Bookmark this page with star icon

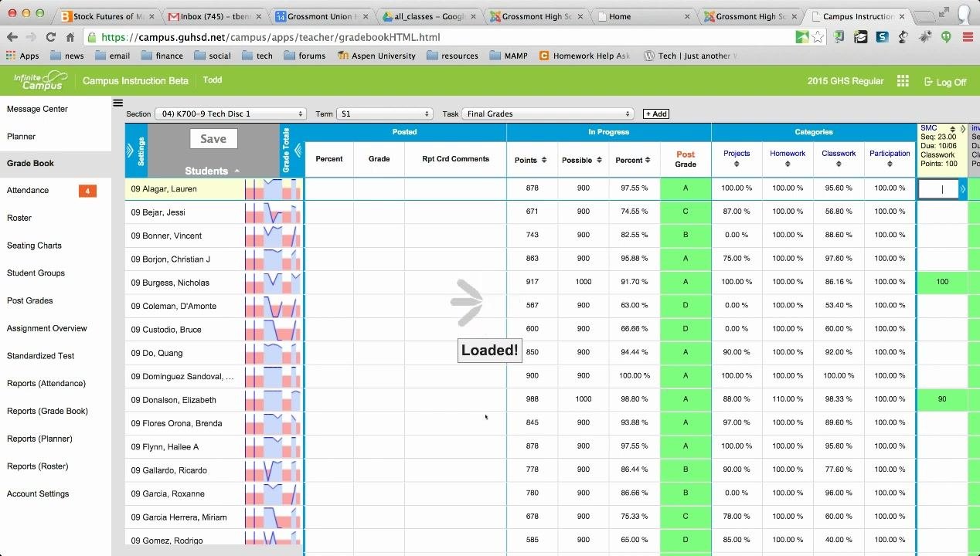pos(817,37)
